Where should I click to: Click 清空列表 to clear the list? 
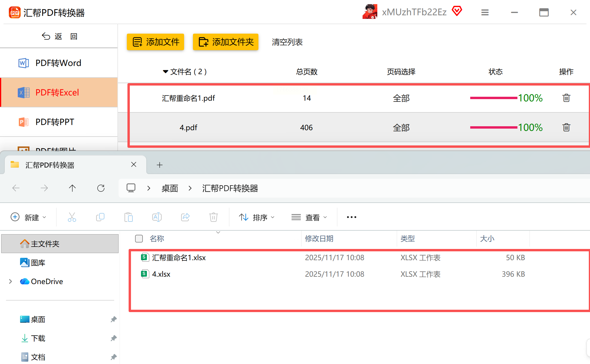pyautogui.click(x=287, y=42)
